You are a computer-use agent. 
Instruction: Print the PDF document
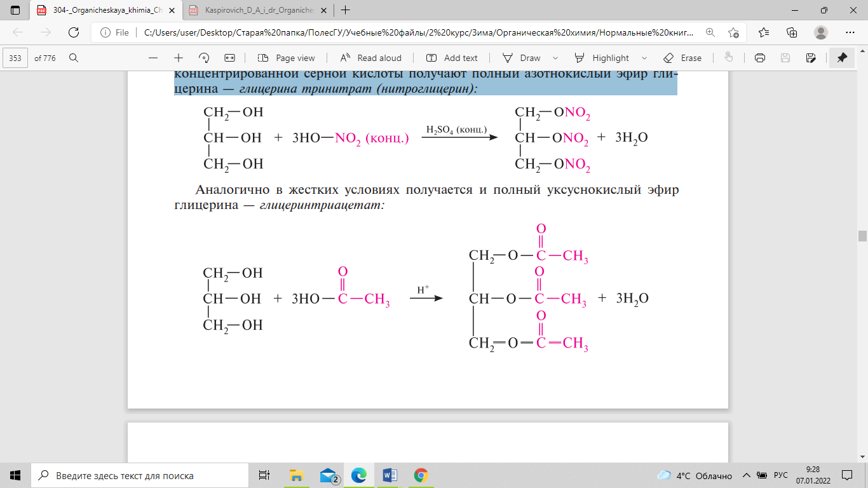coord(759,58)
